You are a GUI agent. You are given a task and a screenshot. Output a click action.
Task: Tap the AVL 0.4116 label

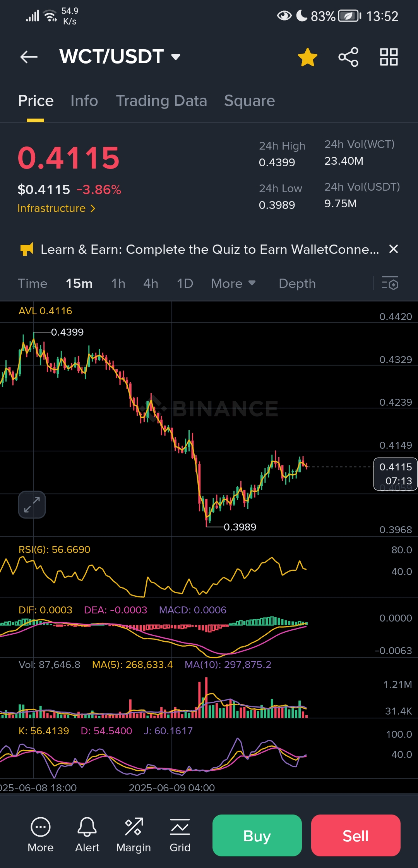tap(45, 311)
